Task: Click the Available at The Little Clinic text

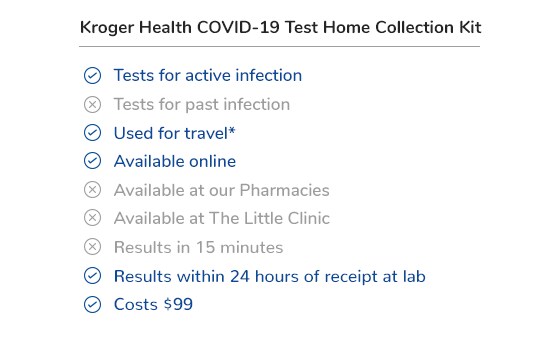Action: [x=221, y=218]
